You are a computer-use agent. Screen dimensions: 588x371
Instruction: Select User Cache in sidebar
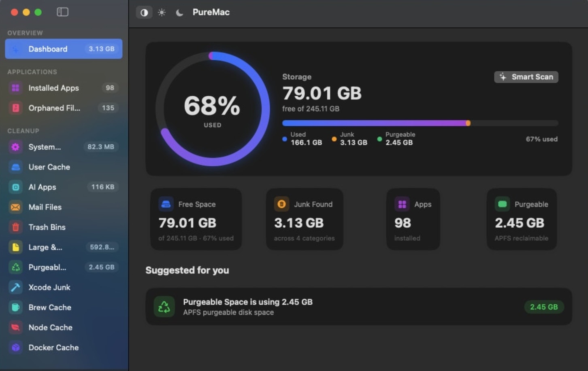[64, 167]
